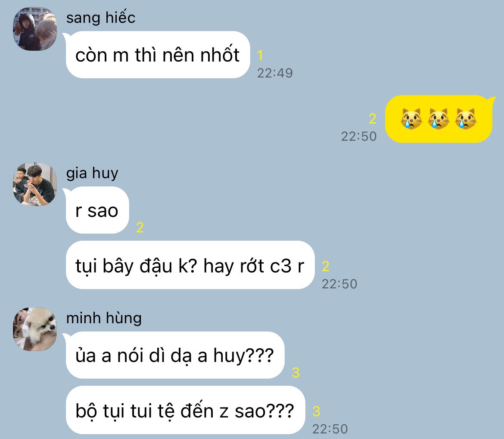The image size is (504, 439).
Task: Click the last crying cat emoji
Action: tap(465, 119)
